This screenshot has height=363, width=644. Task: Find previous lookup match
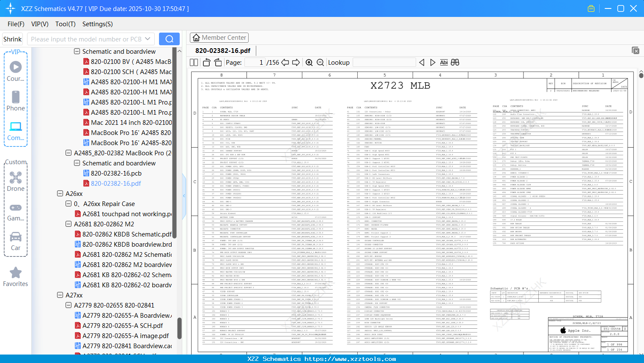422,63
